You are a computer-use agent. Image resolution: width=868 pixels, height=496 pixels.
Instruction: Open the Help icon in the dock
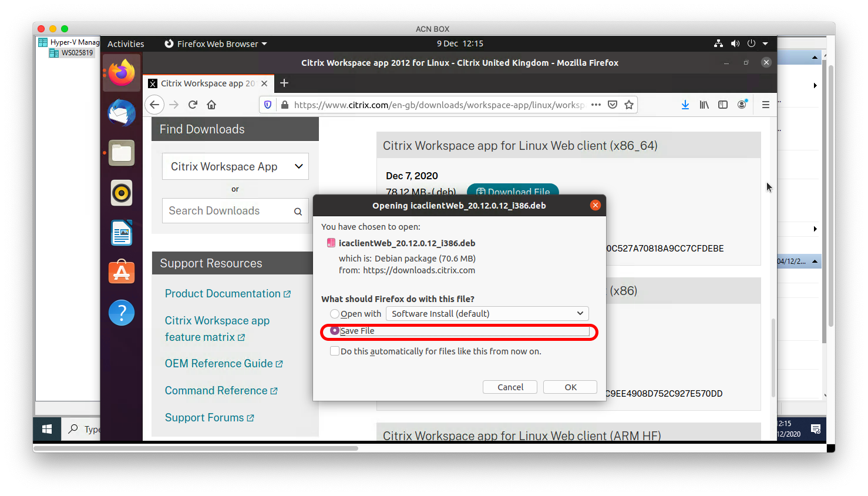122,313
